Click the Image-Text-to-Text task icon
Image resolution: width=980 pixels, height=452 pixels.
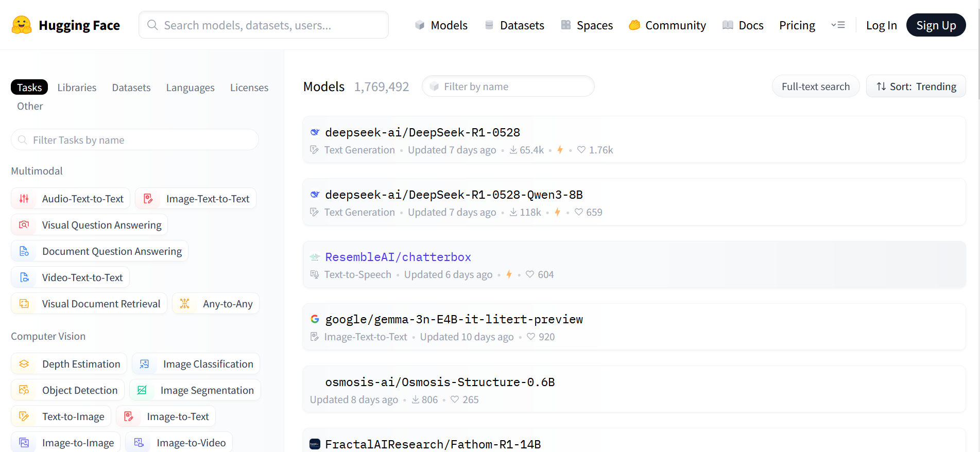point(148,199)
